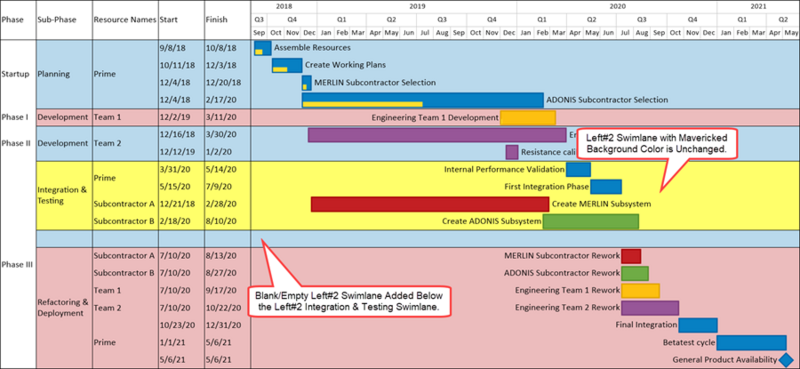800x369 pixels.
Task: Click the Finish column header
Action: (x=216, y=20)
